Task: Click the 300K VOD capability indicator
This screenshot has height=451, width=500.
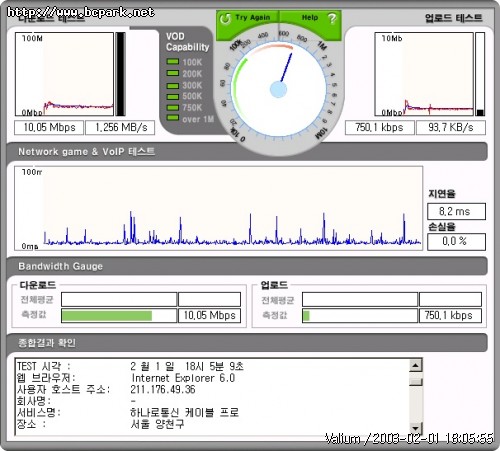Action: (x=173, y=85)
